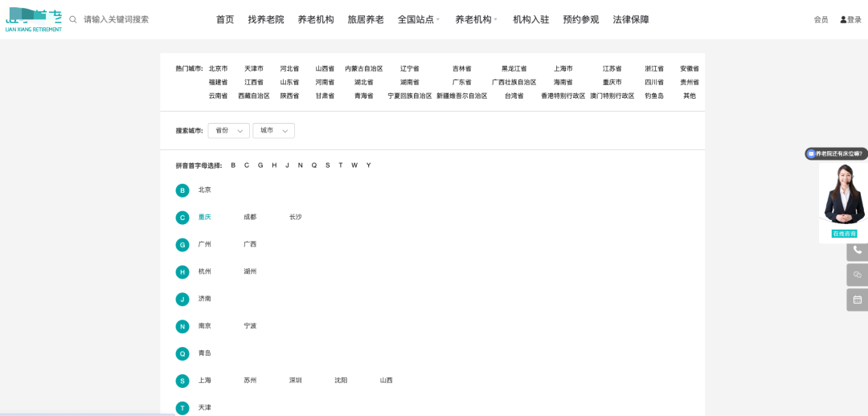Open the 城市 city dropdown

coord(273,131)
